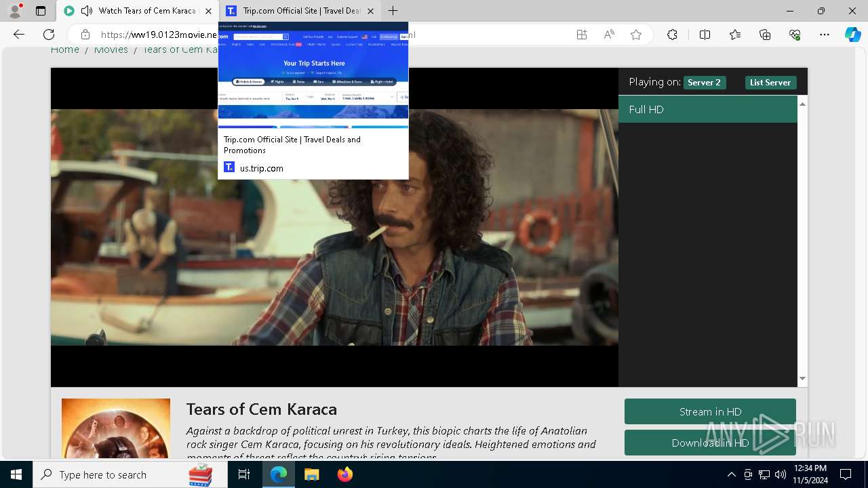Open Task View
This screenshot has height=488, width=868.
pyautogui.click(x=244, y=474)
